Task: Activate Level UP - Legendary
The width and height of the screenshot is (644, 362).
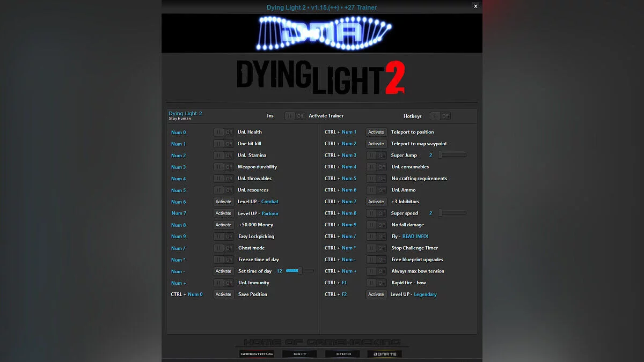Action: pos(376,294)
